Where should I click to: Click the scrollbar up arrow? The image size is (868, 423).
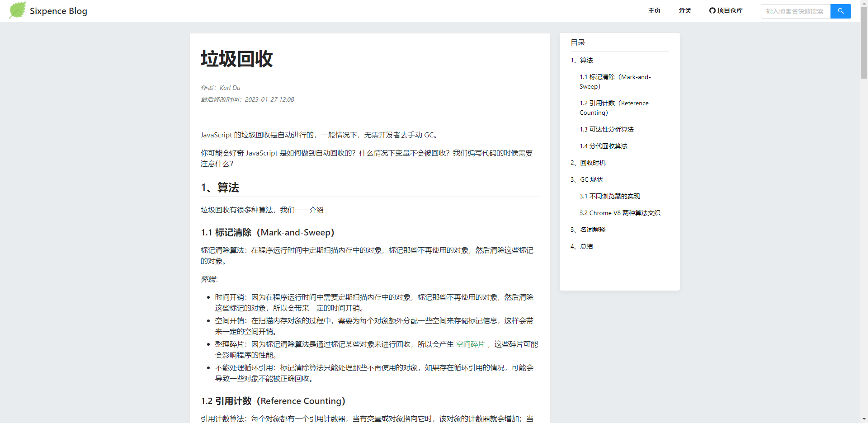click(864, 4)
